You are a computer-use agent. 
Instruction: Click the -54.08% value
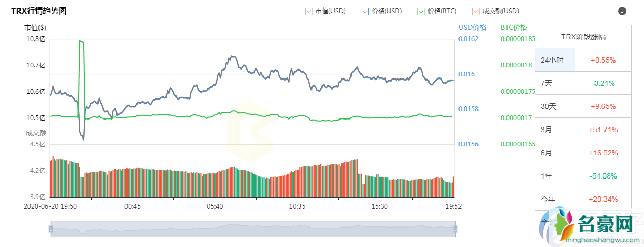coord(603,176)
